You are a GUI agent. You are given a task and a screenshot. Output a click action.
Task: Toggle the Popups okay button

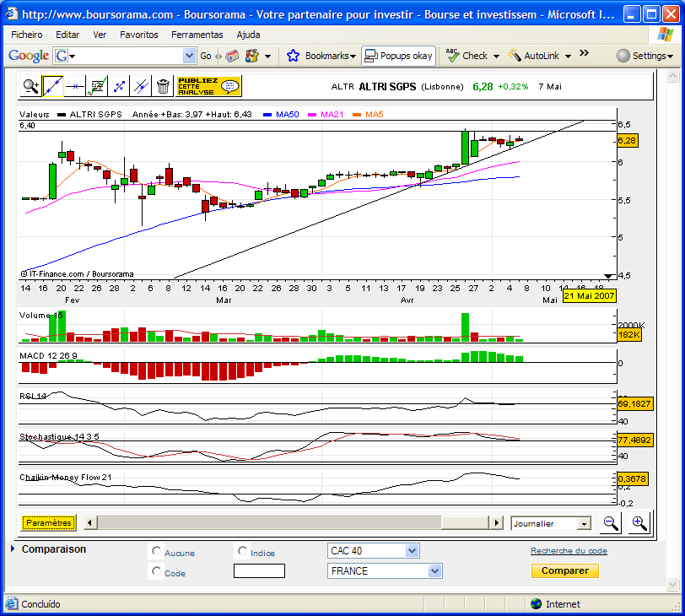[398, 56]
